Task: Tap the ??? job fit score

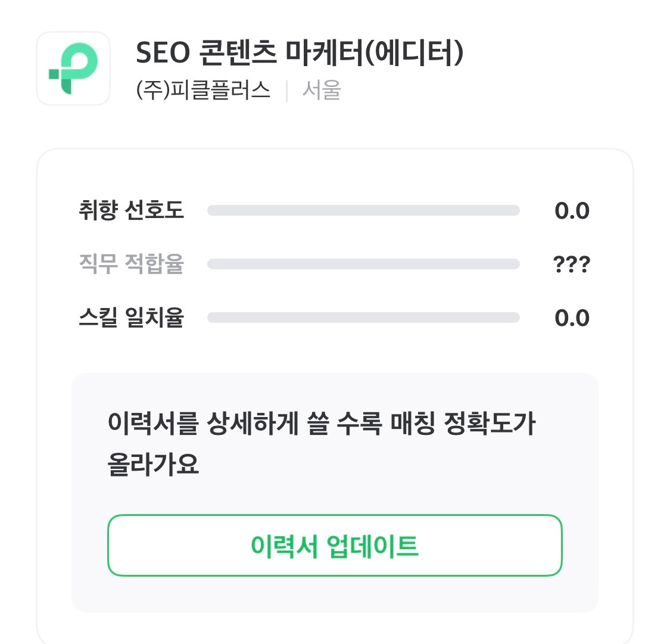Action: coord(572,265)
